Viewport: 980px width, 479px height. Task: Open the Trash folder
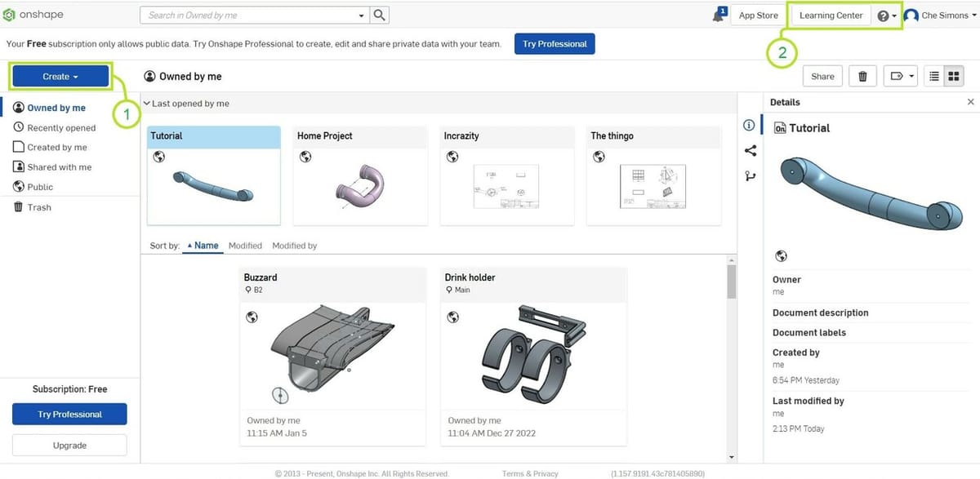33,207
